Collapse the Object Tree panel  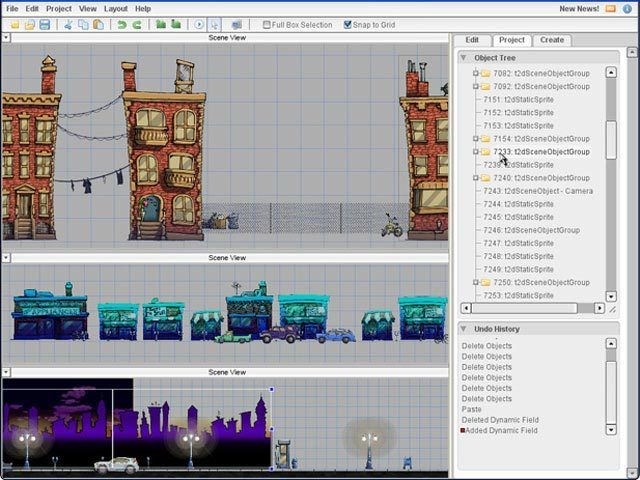tap(463, 58)
